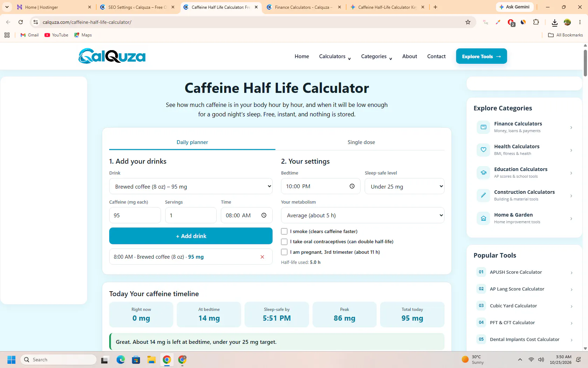This screenshot has width=588, height=368.
Task: Check the 'I smoke' checkbox
Action: [x=284, y=231]
